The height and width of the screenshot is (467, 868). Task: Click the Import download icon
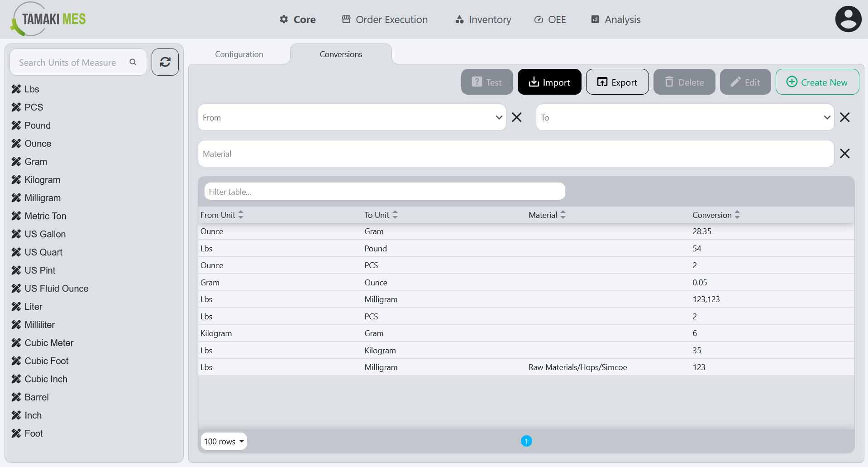tap(534, 82)
